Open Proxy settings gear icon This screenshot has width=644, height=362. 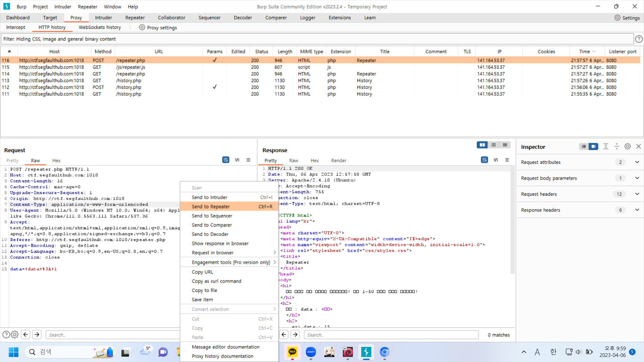[142, 27]
